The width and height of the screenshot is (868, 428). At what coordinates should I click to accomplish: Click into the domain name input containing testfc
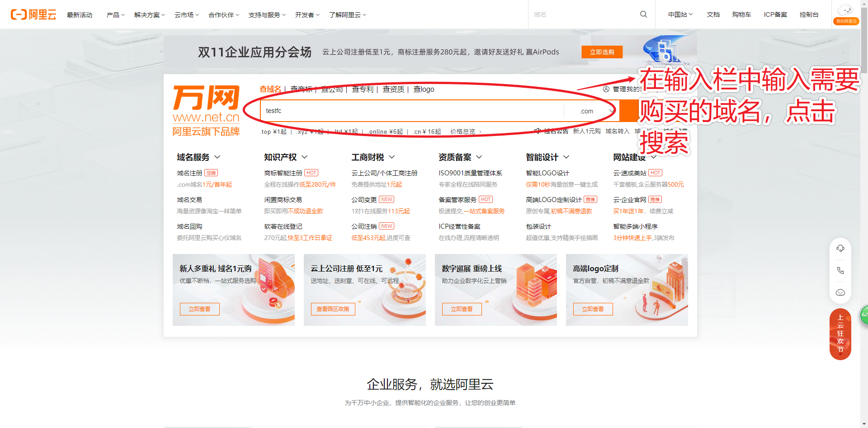(x=412, y=111)
